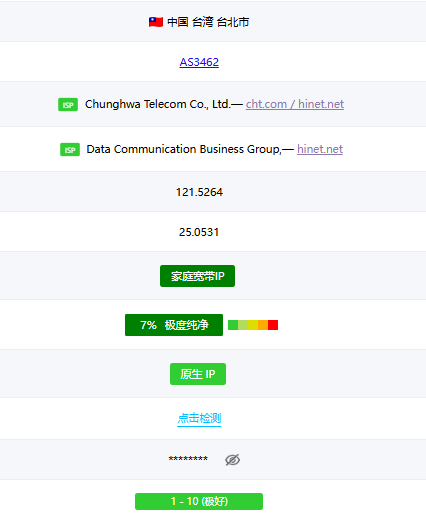Click the 7% 极度纯净 badge
This screenshot has width=426, height=521.
coord(174,325)
